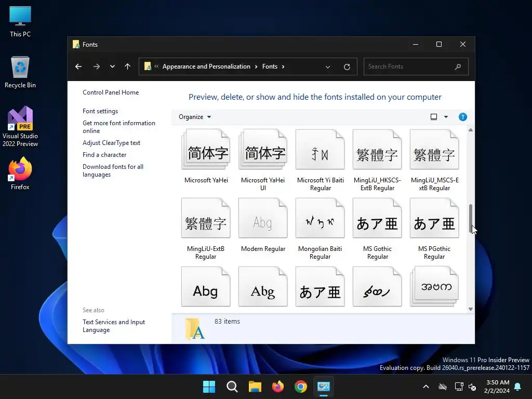The width and height of the screenshot is (532, 399).
Task: Open This PC desktop icon
Action: pyautogui.click(x=20, y=21)
